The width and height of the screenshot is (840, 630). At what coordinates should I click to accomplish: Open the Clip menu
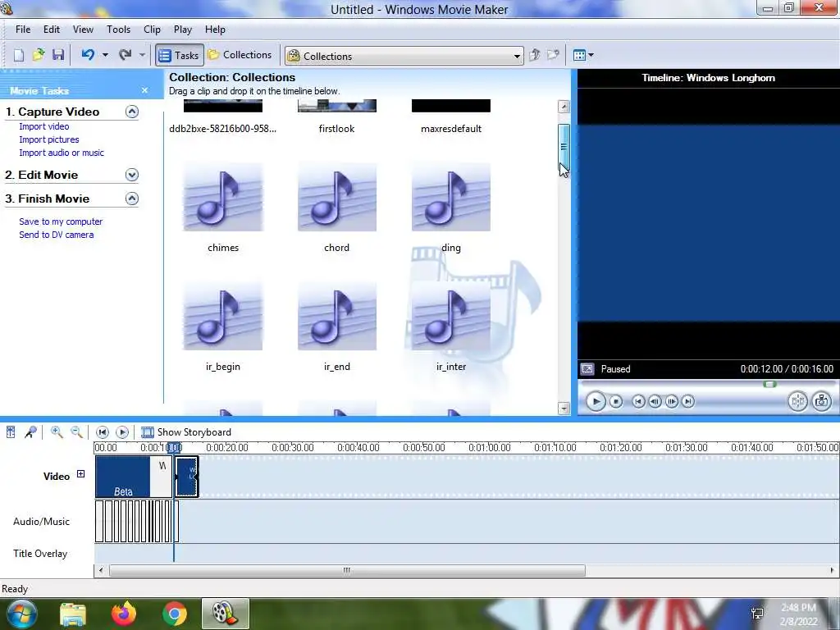152,30
